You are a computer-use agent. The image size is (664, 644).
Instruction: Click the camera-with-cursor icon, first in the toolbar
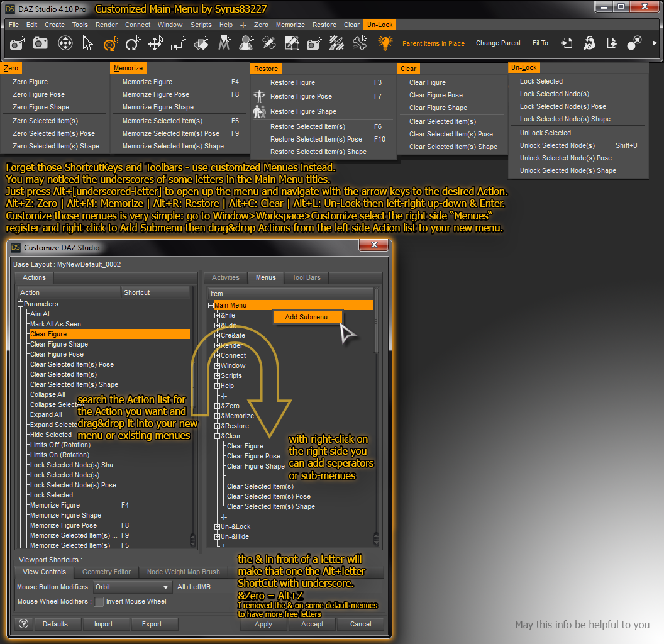tap(18, 43)
